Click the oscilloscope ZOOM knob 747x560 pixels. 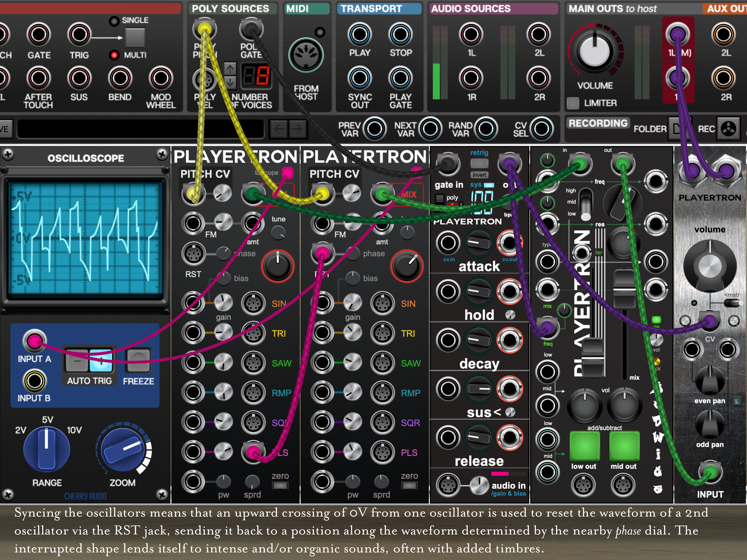coord(123,450)
